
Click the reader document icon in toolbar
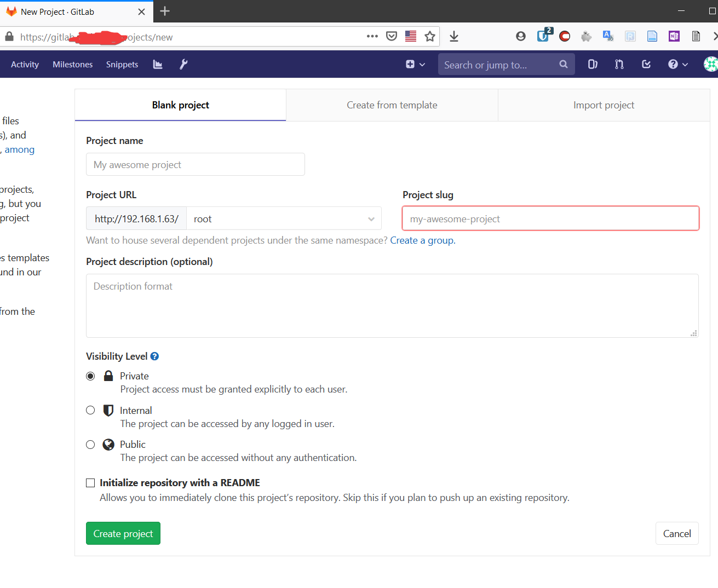696,36
